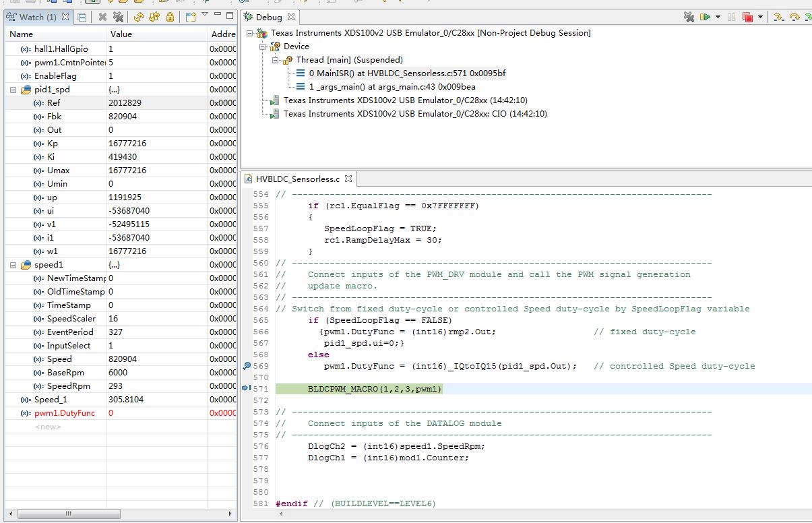
Task: Collapse the Thread [main] tree node
Action: 276,60
